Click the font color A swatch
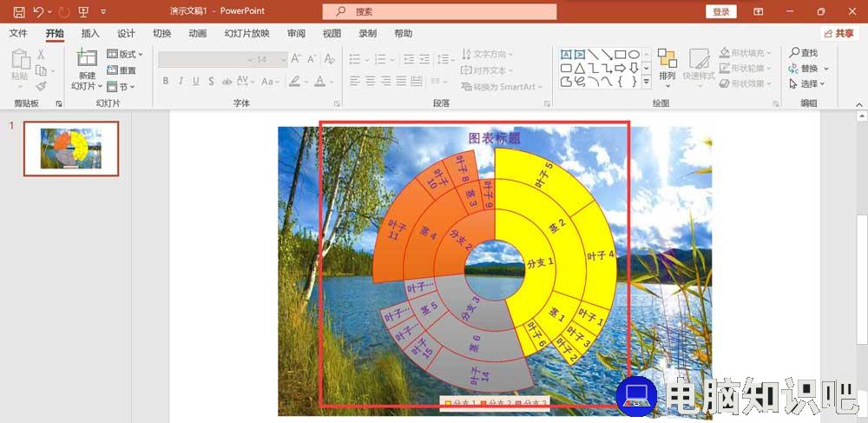 tap(320, 81)
